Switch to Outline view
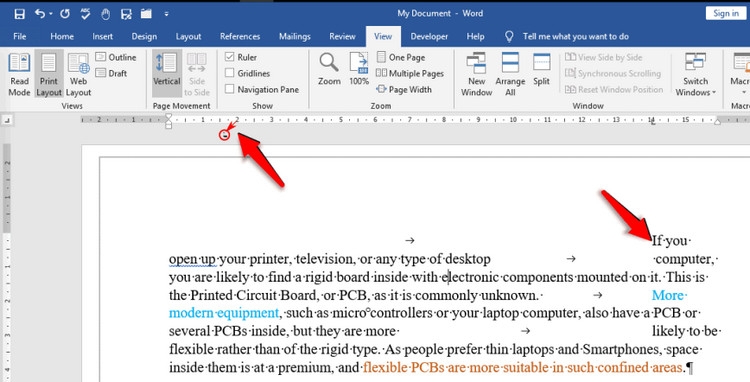This screenshot has height=382, width=750. (x=116, y=57)
